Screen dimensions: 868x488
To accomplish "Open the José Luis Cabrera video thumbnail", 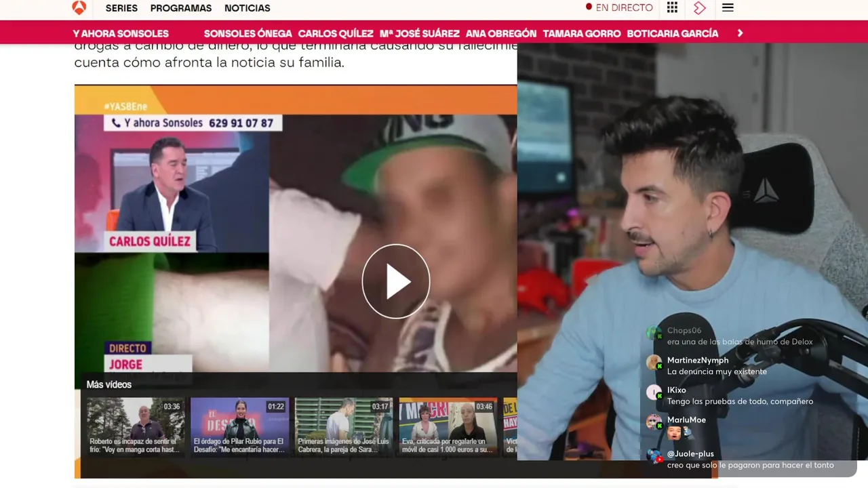I will [x=344, y=426].
